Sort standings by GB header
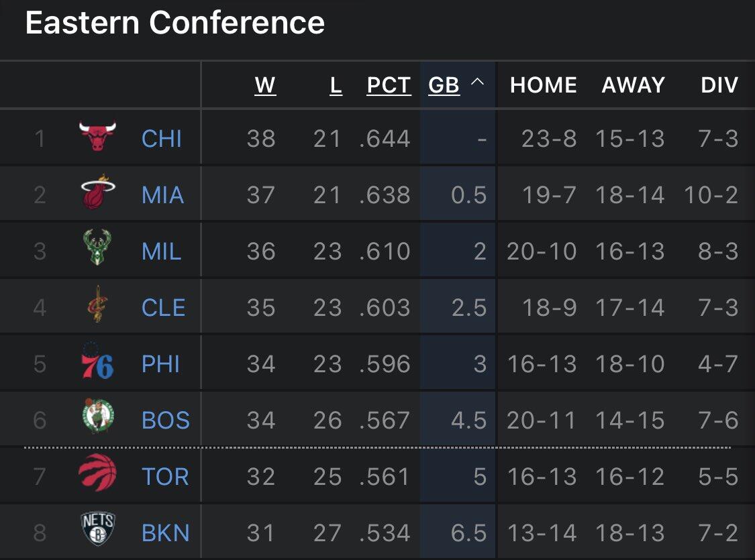This screenshot has height=560, width=755. pyautogui.click(x=444, y=85)
